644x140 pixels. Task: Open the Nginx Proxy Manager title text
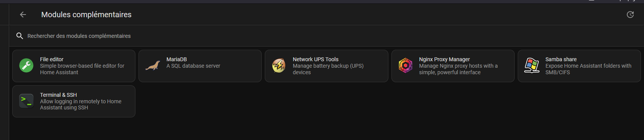coord(444,59)
